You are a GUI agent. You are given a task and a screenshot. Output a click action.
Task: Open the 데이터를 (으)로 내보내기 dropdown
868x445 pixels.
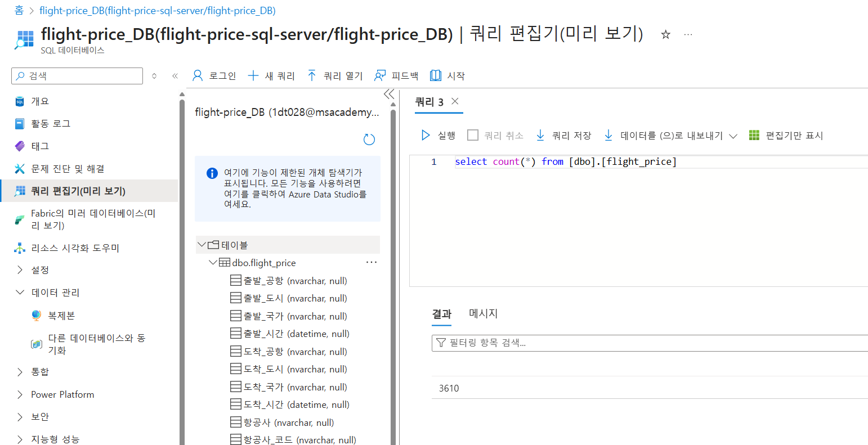point(670,136)
